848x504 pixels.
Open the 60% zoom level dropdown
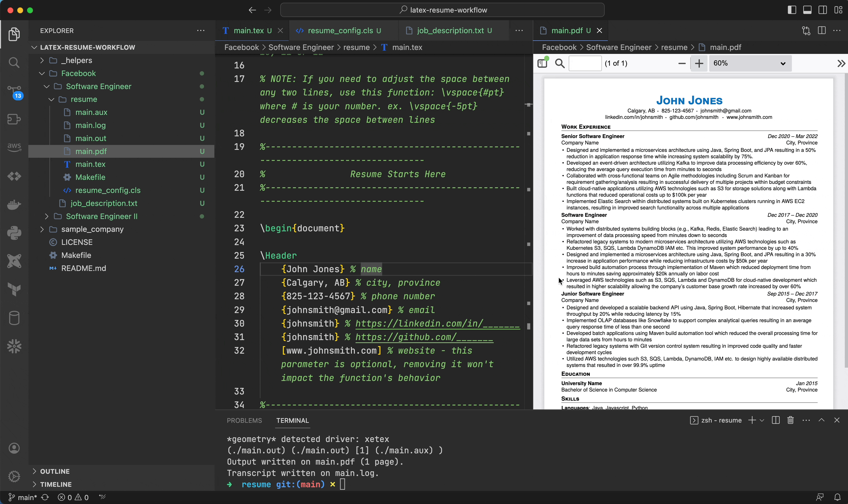(750, 63)
